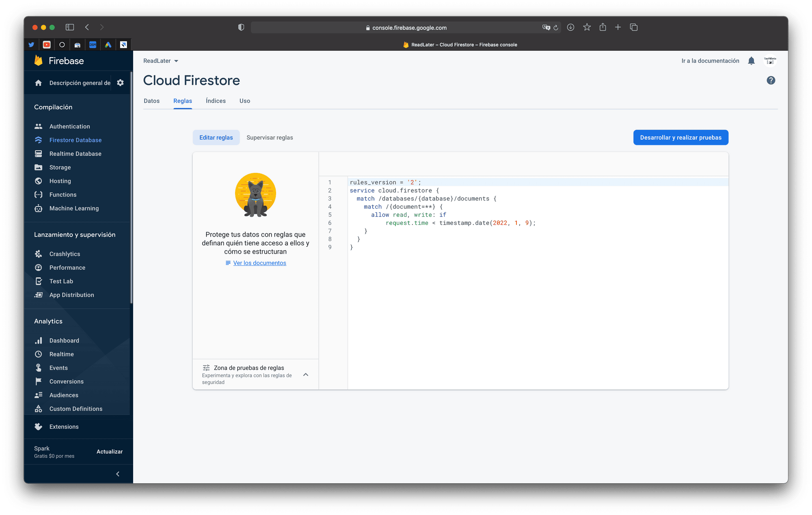This screenshot has height=515, width=812.
Task: Open Machine Learning section
Action: click(74, 208)
